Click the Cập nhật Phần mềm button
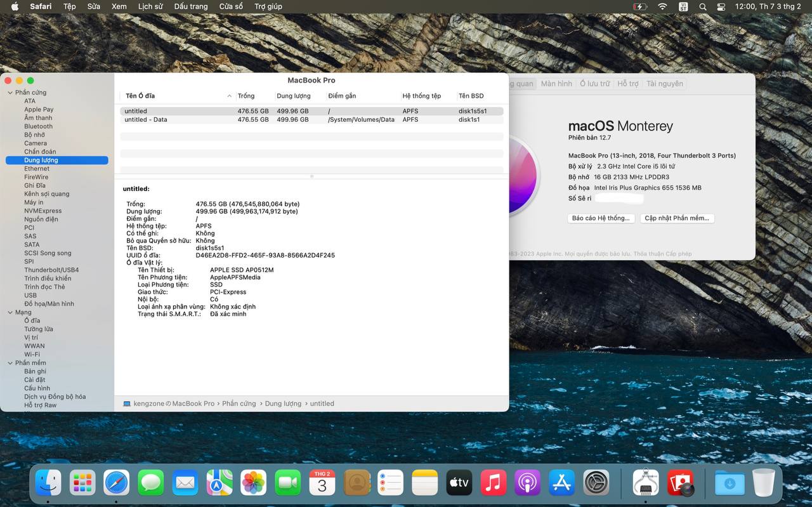Screen dimensions: 812x507 [x=676, y=218]
